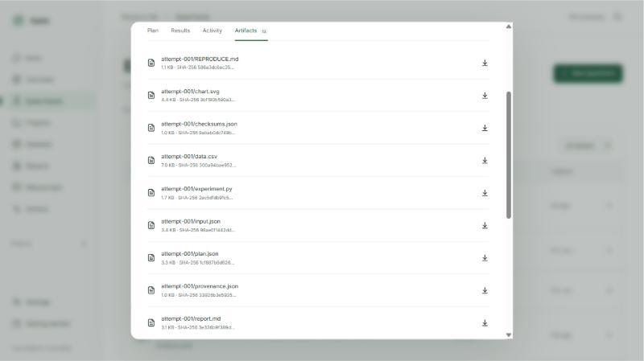Click file icon beside experiment.py
The image size is (644, 361).
point(151,192)
